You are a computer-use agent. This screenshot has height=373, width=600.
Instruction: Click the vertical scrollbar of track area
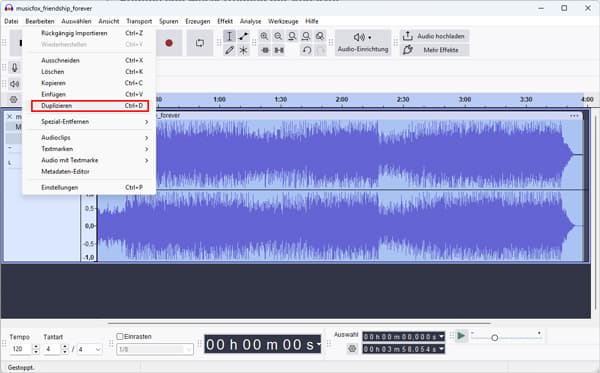click(595, 213)
